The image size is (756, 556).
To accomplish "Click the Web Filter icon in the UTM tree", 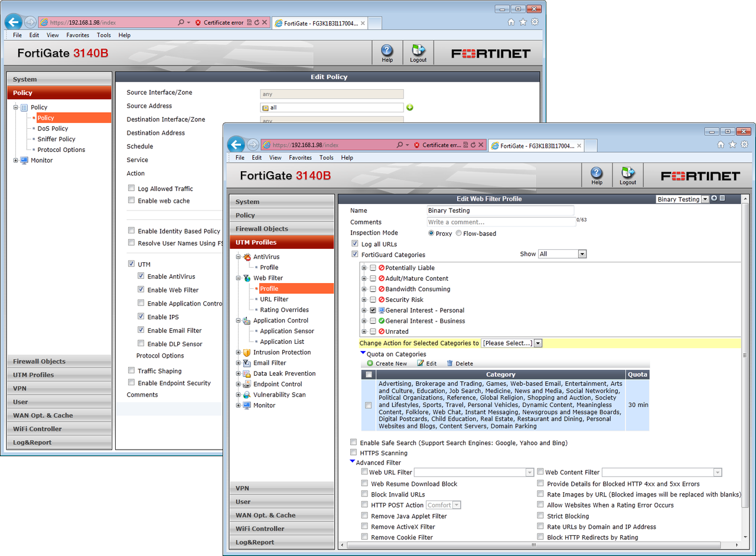I will point(247,278).
